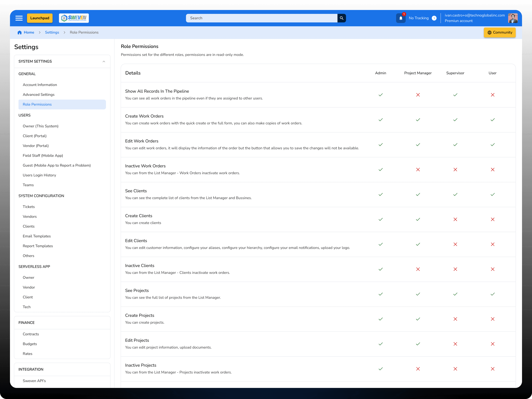Open the notifications bell icon

[x=401, y=18]
